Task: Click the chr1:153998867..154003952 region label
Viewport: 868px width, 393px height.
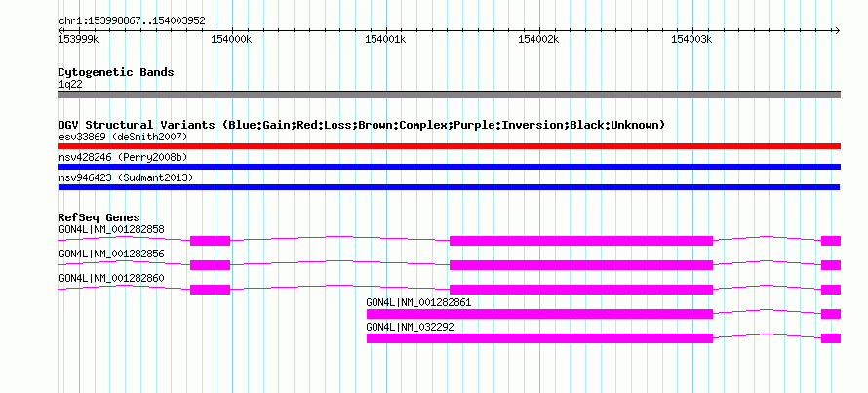Action: 132,21
